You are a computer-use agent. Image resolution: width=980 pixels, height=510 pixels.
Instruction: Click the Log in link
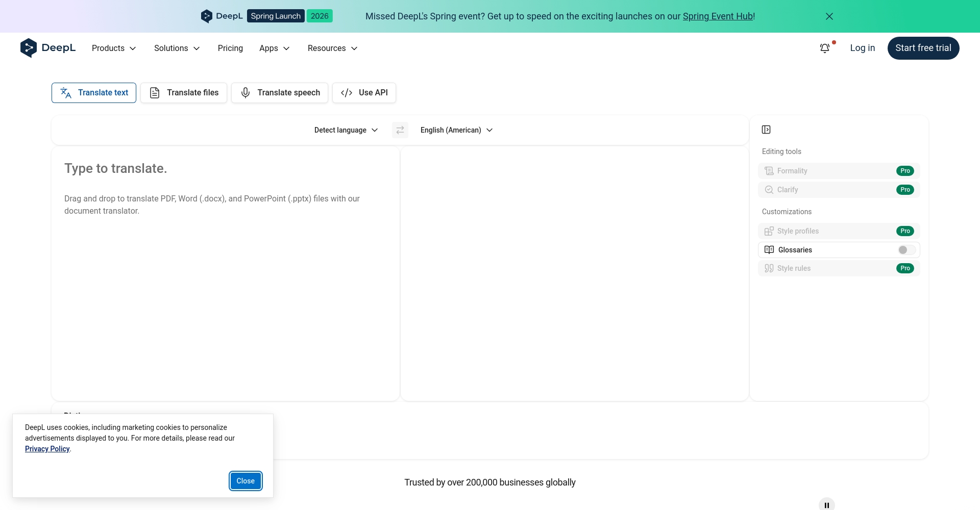tap(863, 48)
